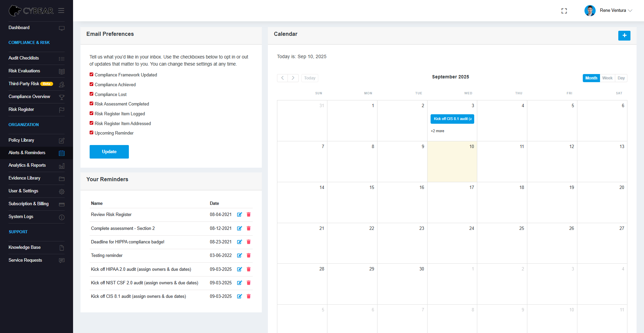644x333 pixels.
Task: Open the User & Settings gear icon
Action: tap(62, 191)
